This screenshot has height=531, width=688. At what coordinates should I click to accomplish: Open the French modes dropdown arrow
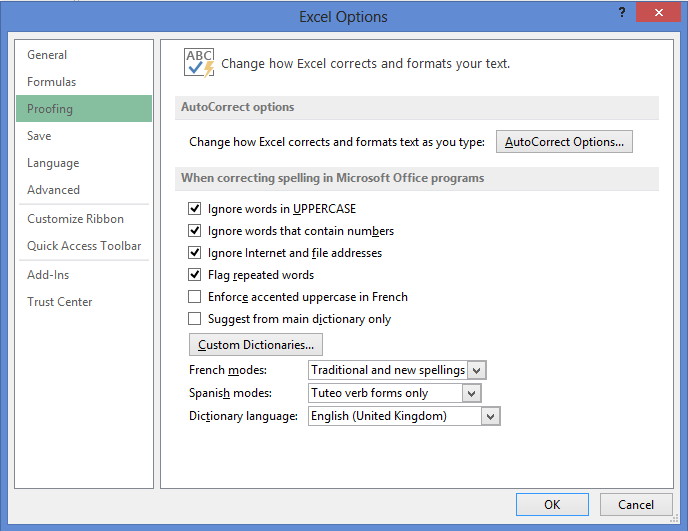pyautogui.click(x=477, y=370)
